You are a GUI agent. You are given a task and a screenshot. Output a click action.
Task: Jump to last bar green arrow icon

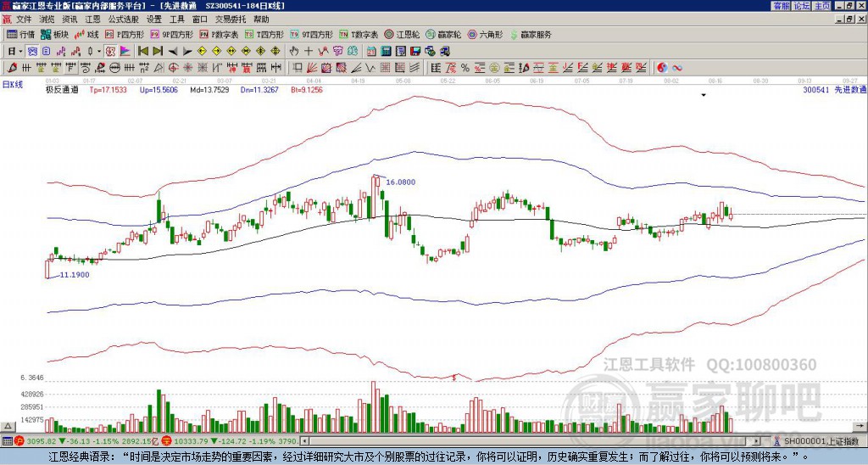pos(158,51)
